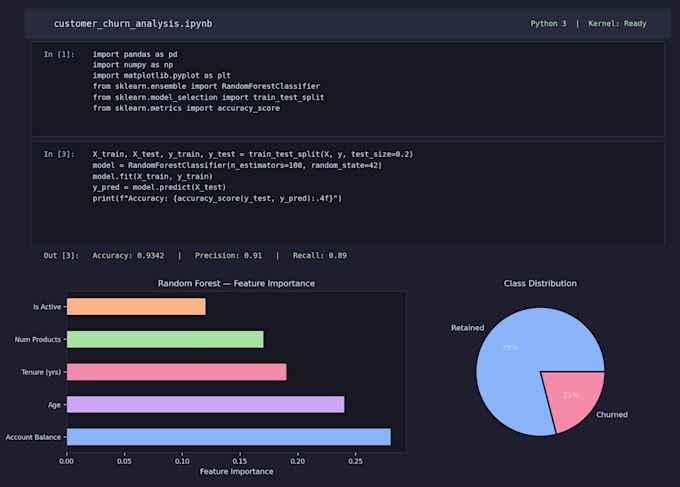Click the blue Account Balance bar
The height and width of the screenshot is (487, 680).
(229, 437)
